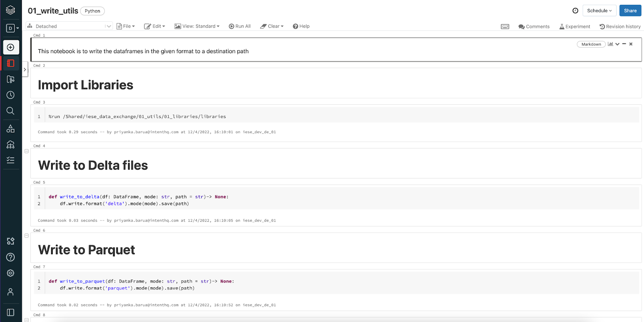This screenshot has height=322, width=644.
Task: Open the Workflows checklist icon in sidebar
Action: 11,160
